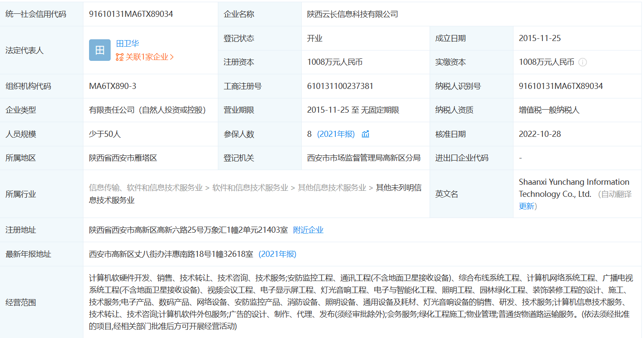Select organization code MA6TX890-3
Image resolution: width=644 pixels, height=338 pixels.
click(113, 86)
